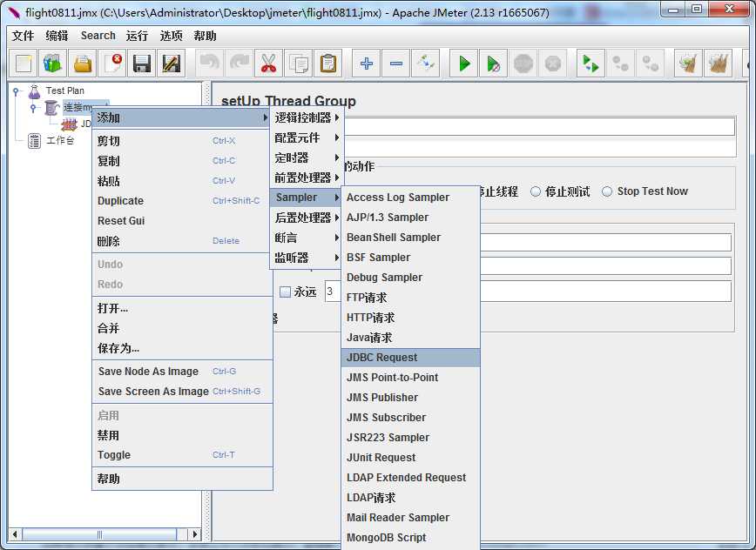756x550 pixels.
Task: Click the Redo arrow toolbar icon
Action: (240, 64)
